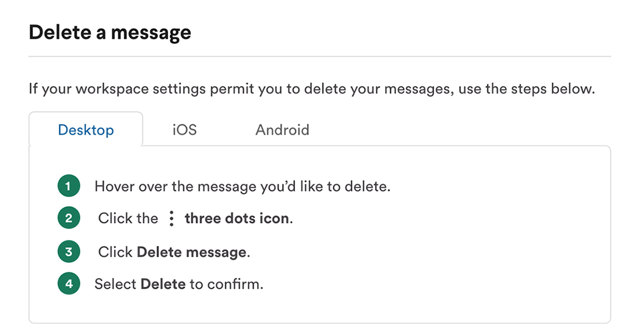
Task: Switch to the Desktop tab
Action: [86, 129]
